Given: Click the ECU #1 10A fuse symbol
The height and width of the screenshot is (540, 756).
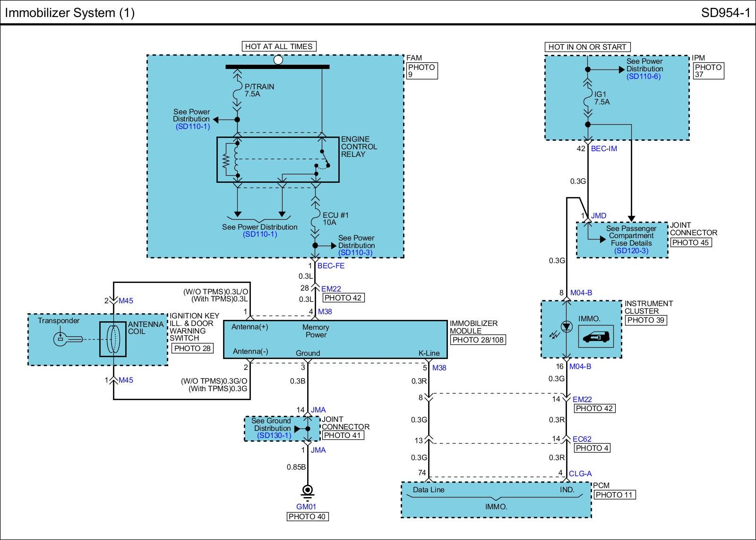Looking at the screenshot, I should 315,219.
